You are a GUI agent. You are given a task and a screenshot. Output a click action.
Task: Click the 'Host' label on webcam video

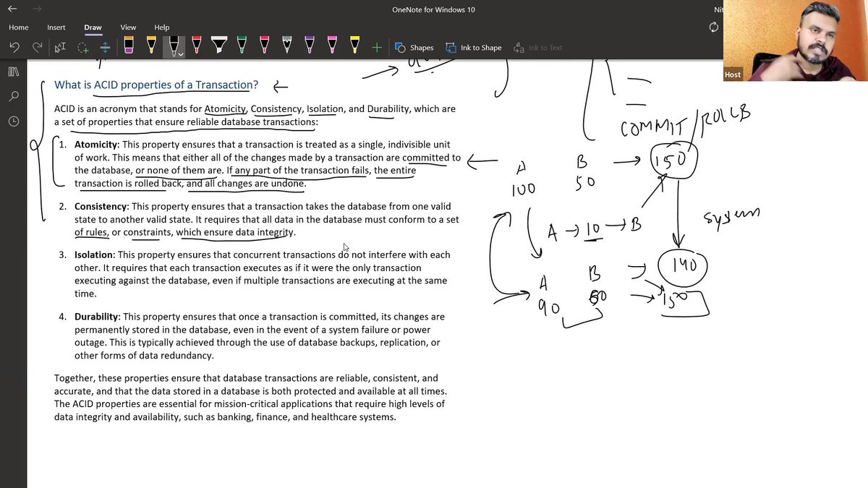(x=733, y=74)
